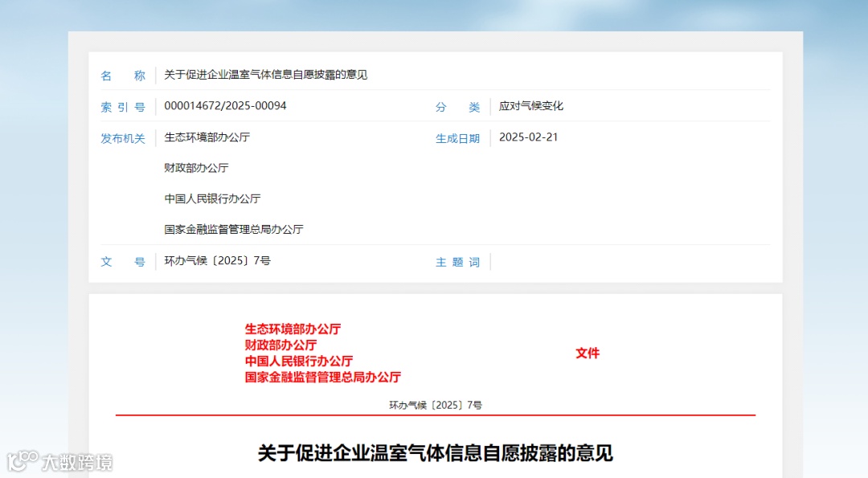
Task: Select the document name text 关于促进企业温室气体信息自愿披露的意见 in the info table
Action: 266,75
